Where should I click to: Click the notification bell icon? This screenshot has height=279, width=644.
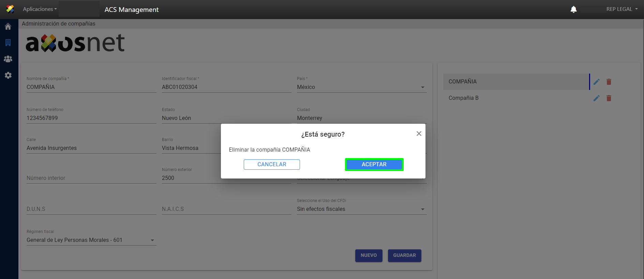pos(573,9)
